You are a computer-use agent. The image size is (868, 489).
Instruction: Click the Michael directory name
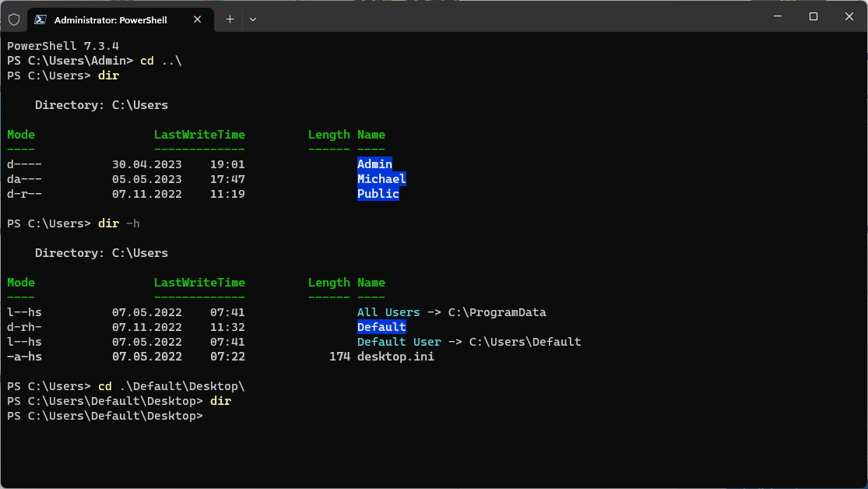click(x=381, y=179)
